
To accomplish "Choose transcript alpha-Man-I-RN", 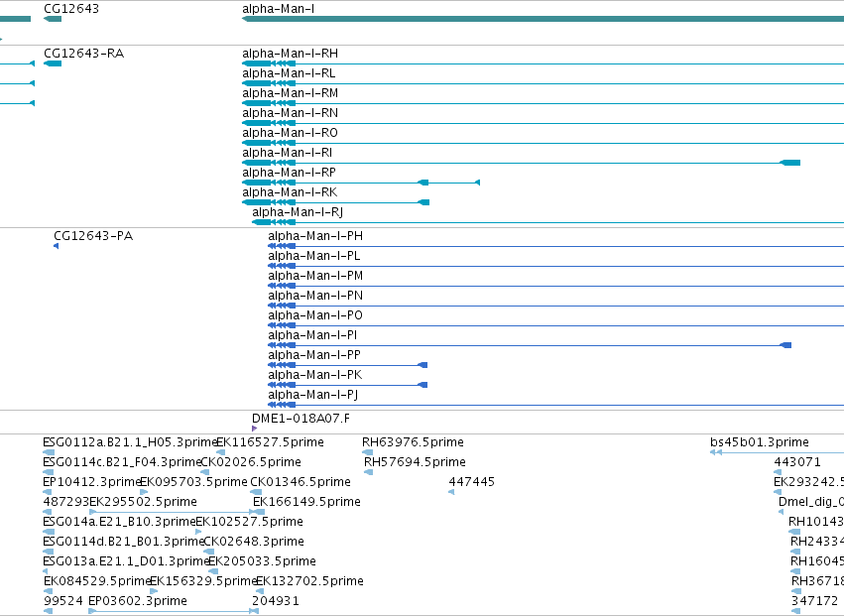I will (291, 113).
